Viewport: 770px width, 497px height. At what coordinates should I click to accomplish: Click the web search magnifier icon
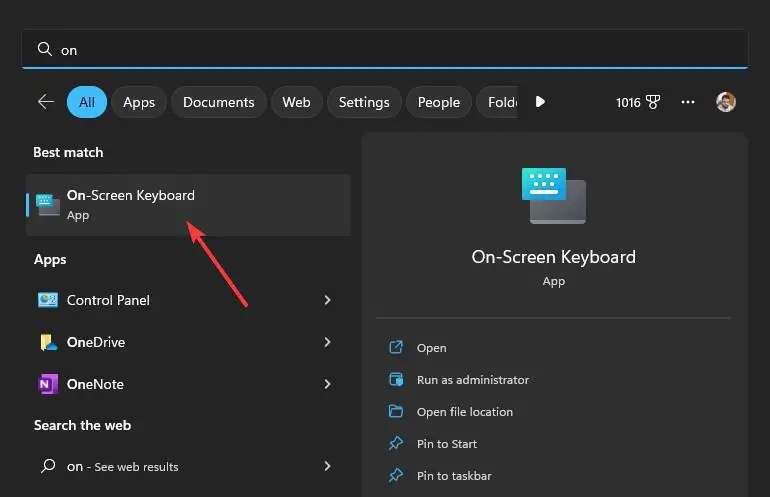(x=48, y=466)
